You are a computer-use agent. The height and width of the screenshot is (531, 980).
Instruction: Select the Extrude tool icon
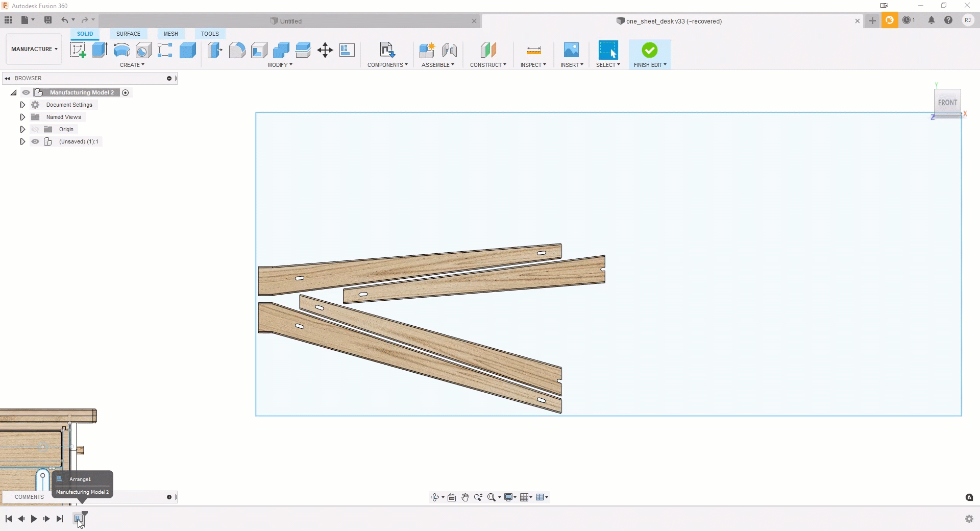pos(100,50)
